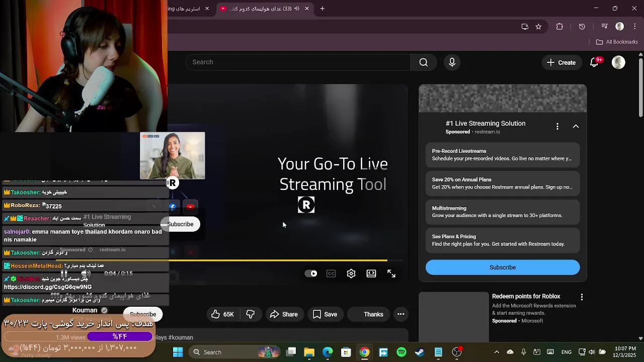Viewport: 644px width, 362px height.
Task: Open See Plans & Pricing link
Action: pyautogui.click(x=503, y=240)
